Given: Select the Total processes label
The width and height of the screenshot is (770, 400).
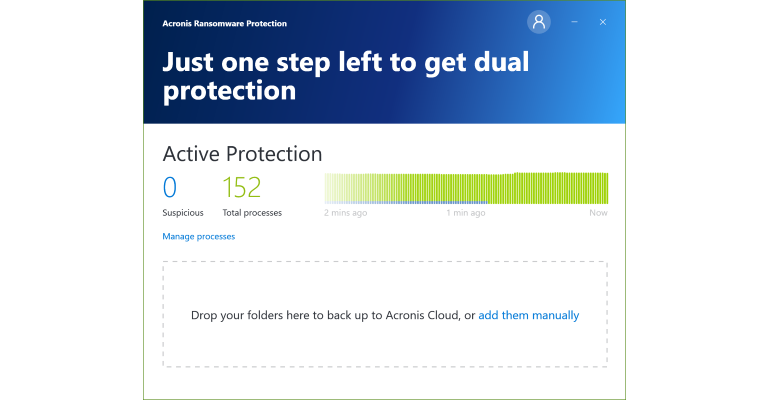Looking at the screenshot, I should point(252,213).
